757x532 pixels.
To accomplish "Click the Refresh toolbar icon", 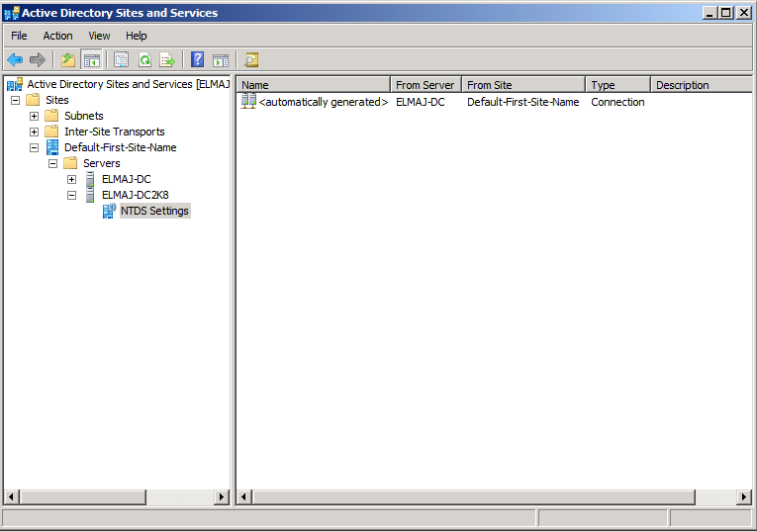I will pyautogui.click(x=144, y=60).
